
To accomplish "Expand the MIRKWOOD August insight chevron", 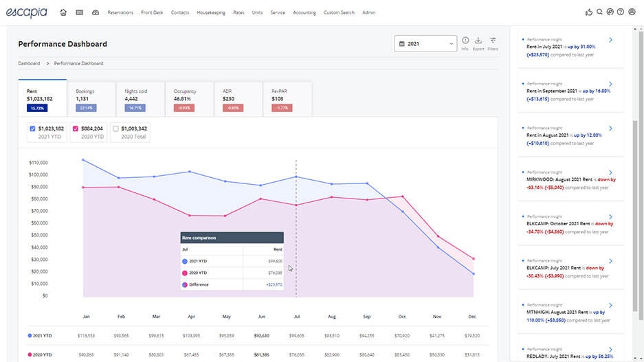I will pos(611,172).
